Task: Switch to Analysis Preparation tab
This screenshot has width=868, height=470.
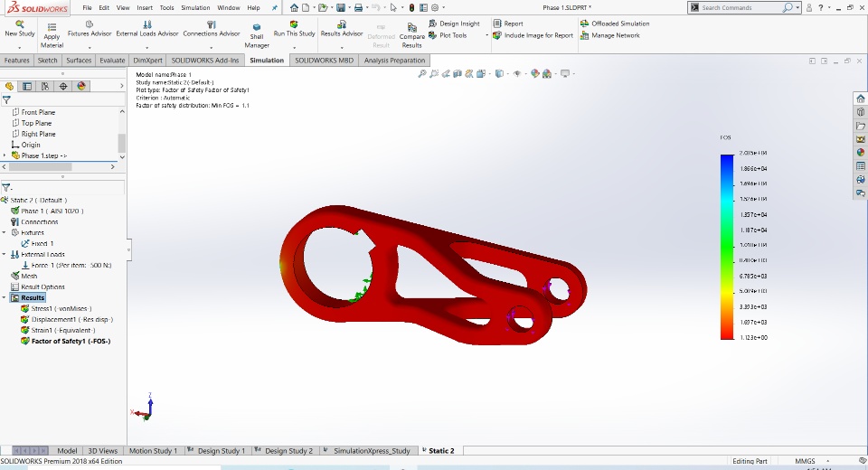Action: 394,61
